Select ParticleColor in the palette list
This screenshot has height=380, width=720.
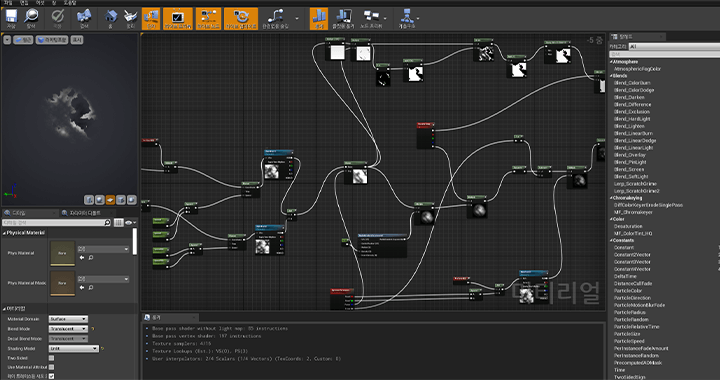[628, 291]
